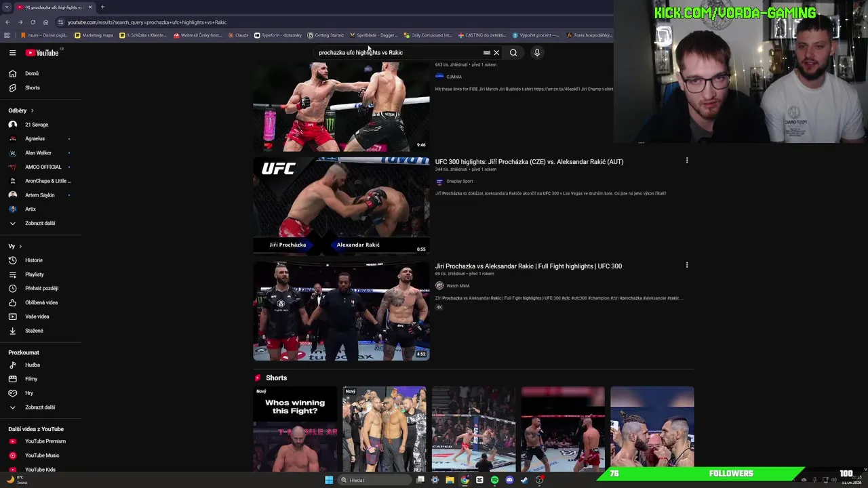Viewport: 868px width, 488px height.
Task: Expand the Odběry section
Action: click(x=21, y=110)
